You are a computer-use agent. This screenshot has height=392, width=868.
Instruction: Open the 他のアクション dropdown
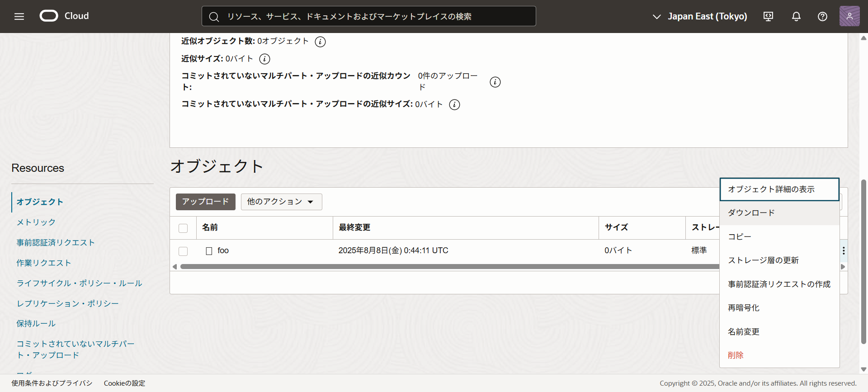[281, 202]
